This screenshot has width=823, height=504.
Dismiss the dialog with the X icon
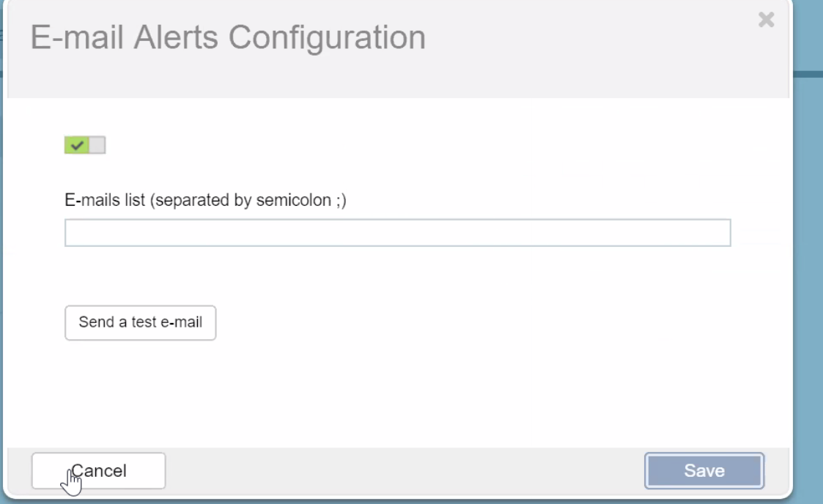(766, 20)
